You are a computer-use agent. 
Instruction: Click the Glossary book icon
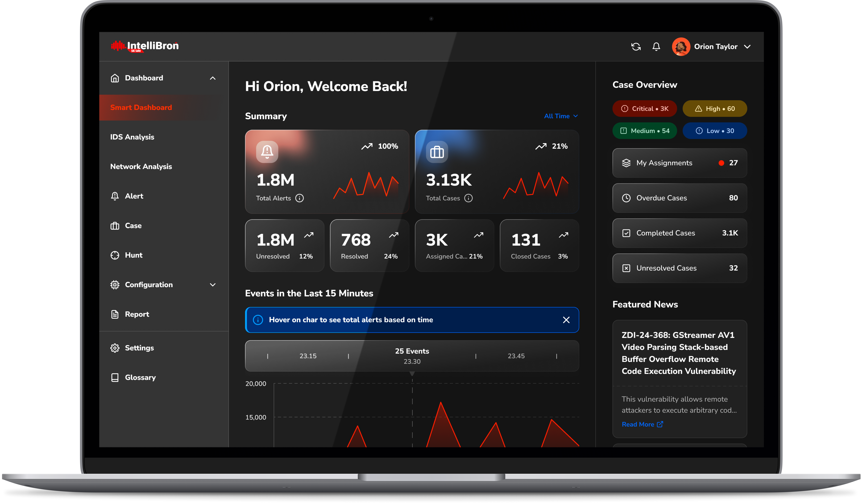point(115,378)
